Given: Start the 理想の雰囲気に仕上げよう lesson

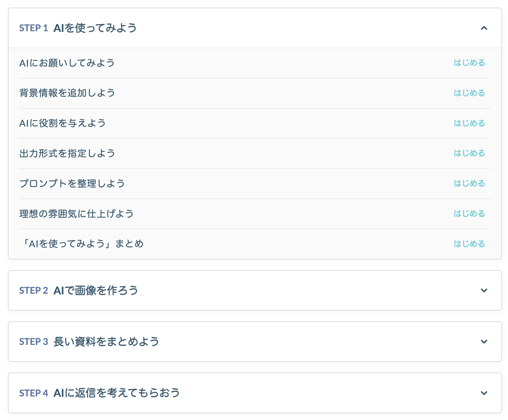Looking at the screenshot, I should [x=469, y=213].
